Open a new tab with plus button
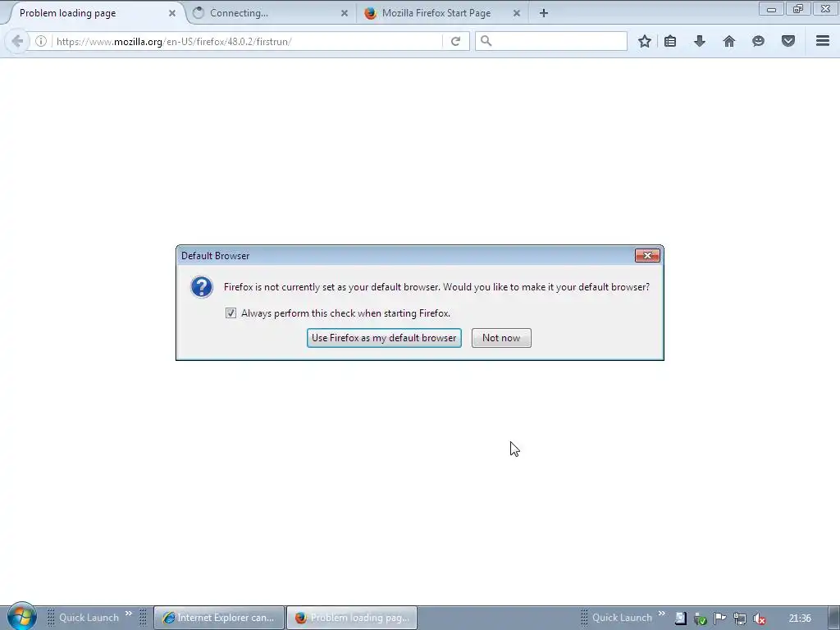This screenshot has height=630, width=840. [544, 13]
